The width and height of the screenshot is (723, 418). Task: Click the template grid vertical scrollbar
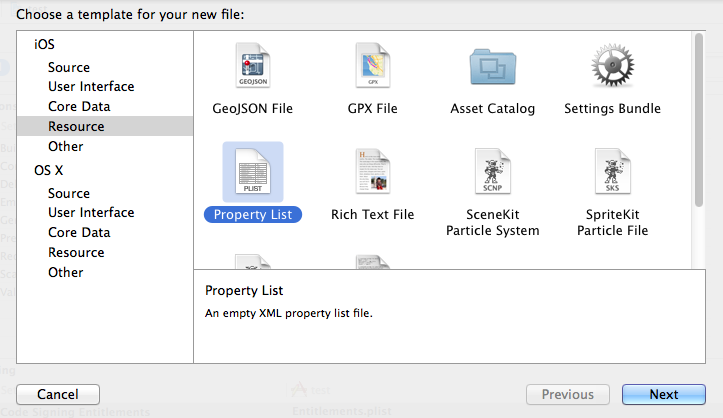(698, 120)
